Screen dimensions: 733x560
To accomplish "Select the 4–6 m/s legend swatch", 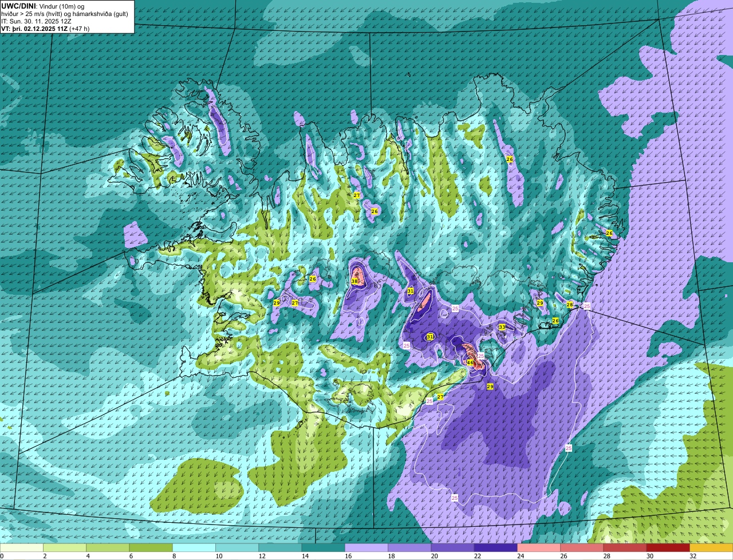I will coord(108,547).
